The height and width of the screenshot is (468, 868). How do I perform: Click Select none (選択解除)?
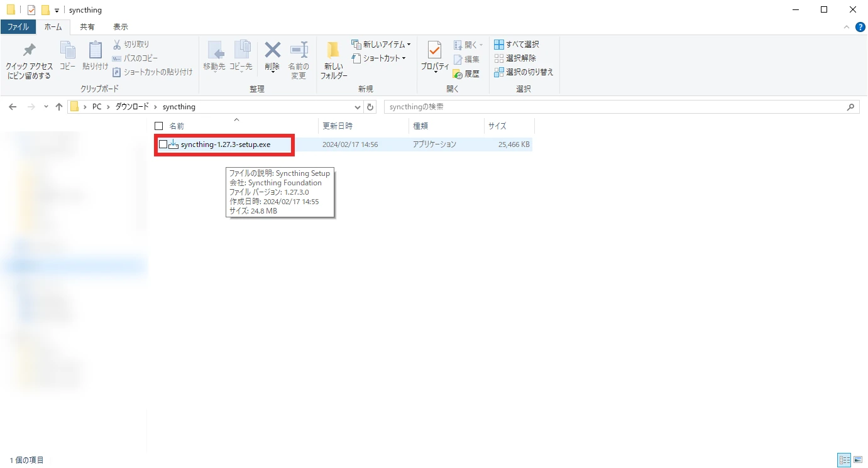pyautogui.click(x=515, y=58)
